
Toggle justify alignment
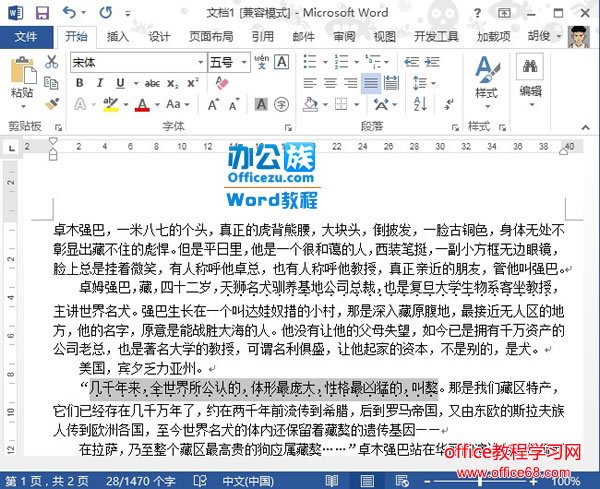[x=371, y=83]
